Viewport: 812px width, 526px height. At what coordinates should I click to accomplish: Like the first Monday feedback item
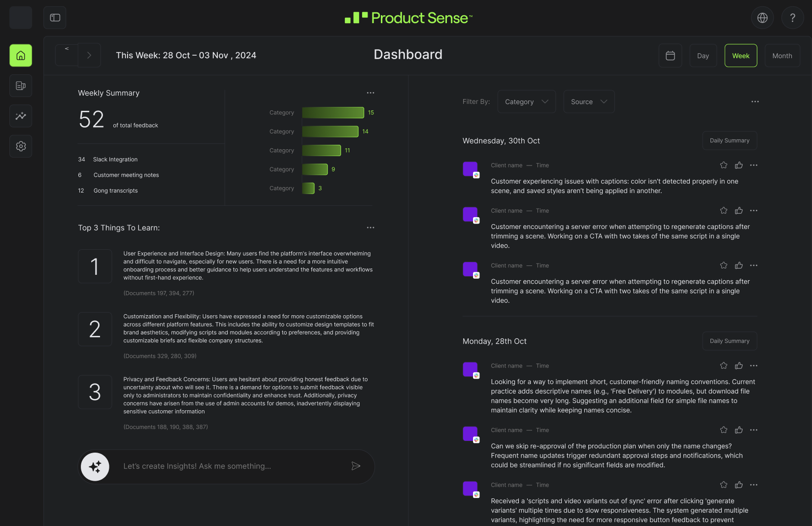(739, 365)
